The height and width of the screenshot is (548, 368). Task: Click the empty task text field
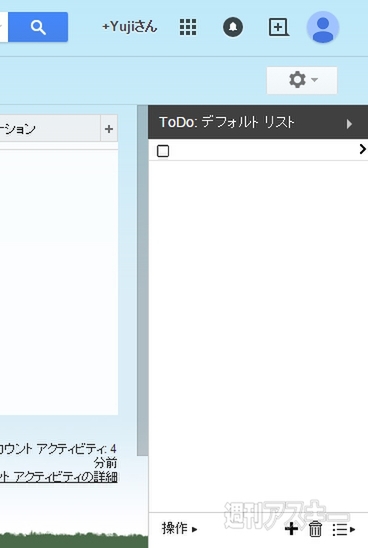point(264,151)
